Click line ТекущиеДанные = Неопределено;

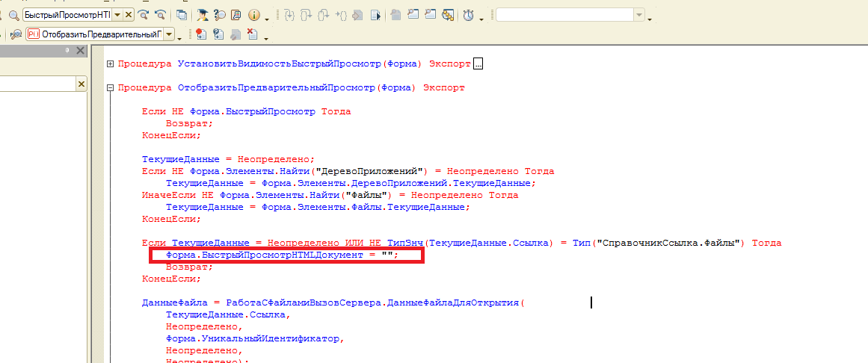coord(228,159)
